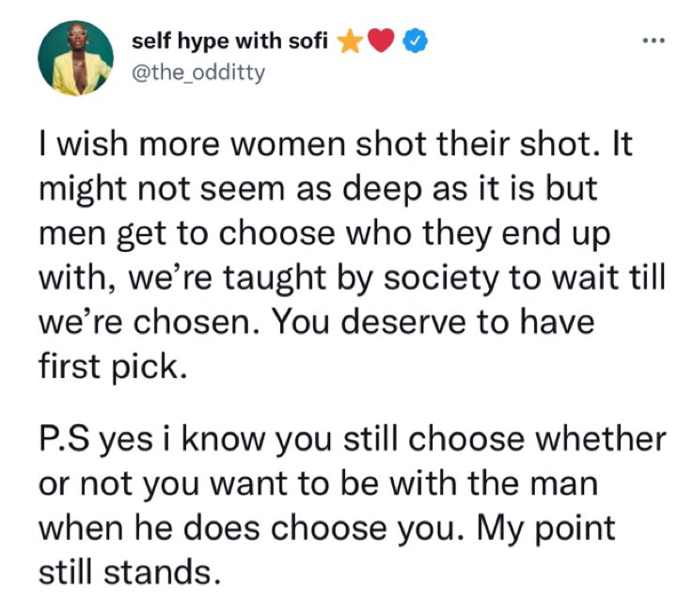Select the phrase "when he does choose you."
Screen dimensions: 678x616
point(246,527)
